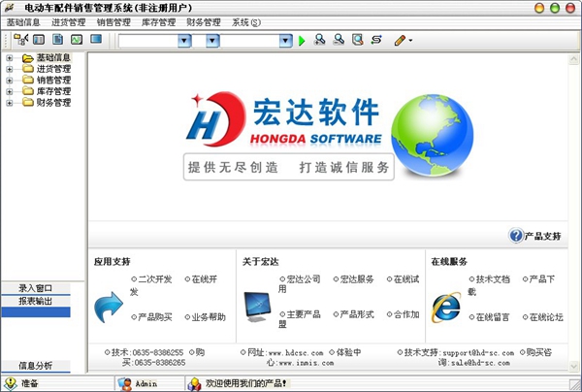The image size is (582, 392).
Task: Open the 销售管理 menu
Action: [x=113, y=22]
